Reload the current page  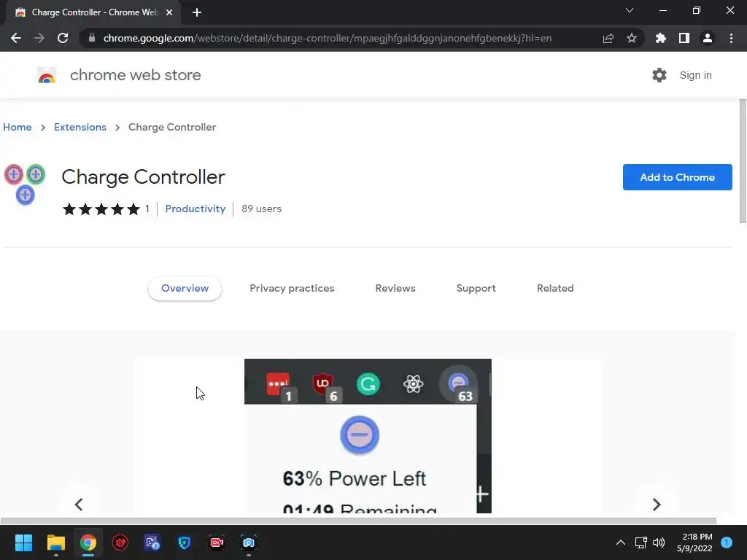[x=63, y=38]
